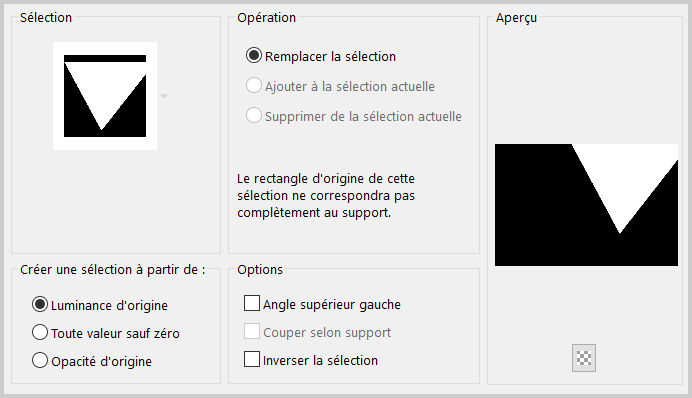Toggle the checkerboard transparency preview icon

(583, 358)
